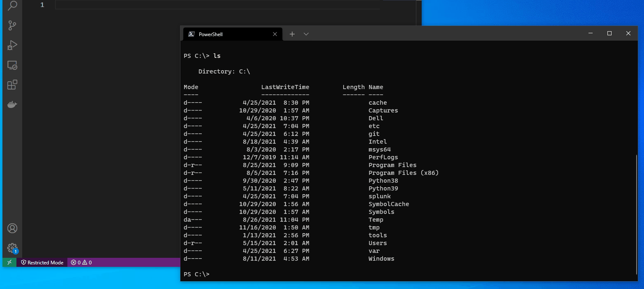Open problems count in status bar
644x289 pixels.
(81, 262)
